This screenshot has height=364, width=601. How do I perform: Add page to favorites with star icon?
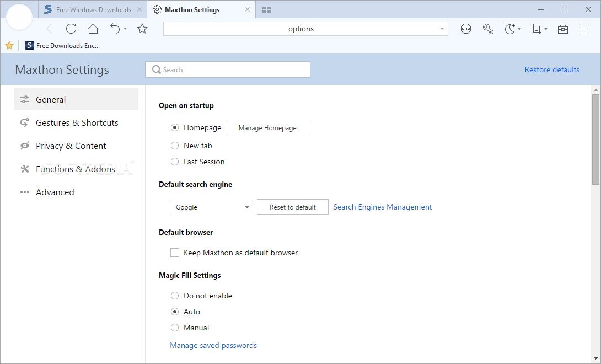pyautogui.click(x=142, y=29)
